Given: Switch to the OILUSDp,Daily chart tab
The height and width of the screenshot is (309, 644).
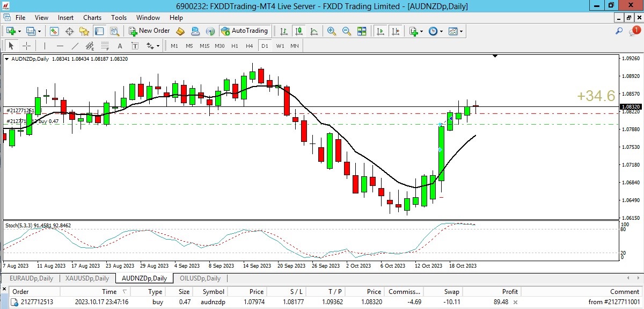Looking at the screenshot, I should click(200, 278).
